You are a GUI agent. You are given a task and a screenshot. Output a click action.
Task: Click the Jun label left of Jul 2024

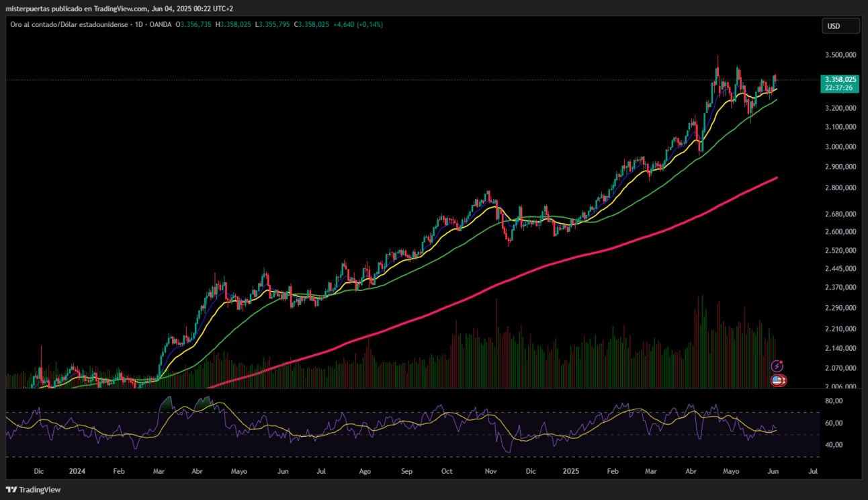coord(284,472)
